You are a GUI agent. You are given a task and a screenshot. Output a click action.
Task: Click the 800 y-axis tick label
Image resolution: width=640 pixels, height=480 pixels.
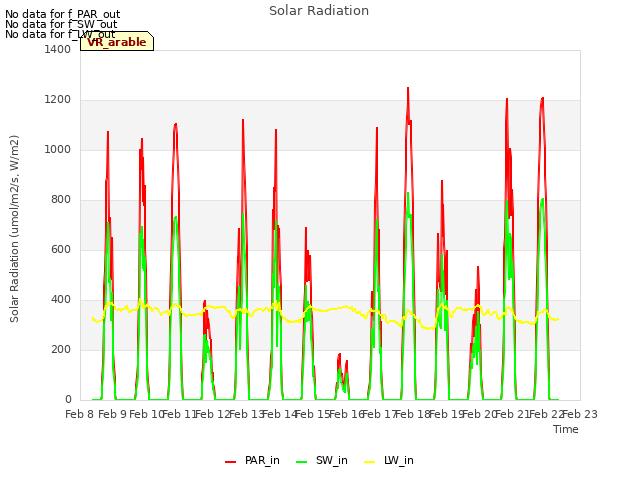click(x=61, y=200)
